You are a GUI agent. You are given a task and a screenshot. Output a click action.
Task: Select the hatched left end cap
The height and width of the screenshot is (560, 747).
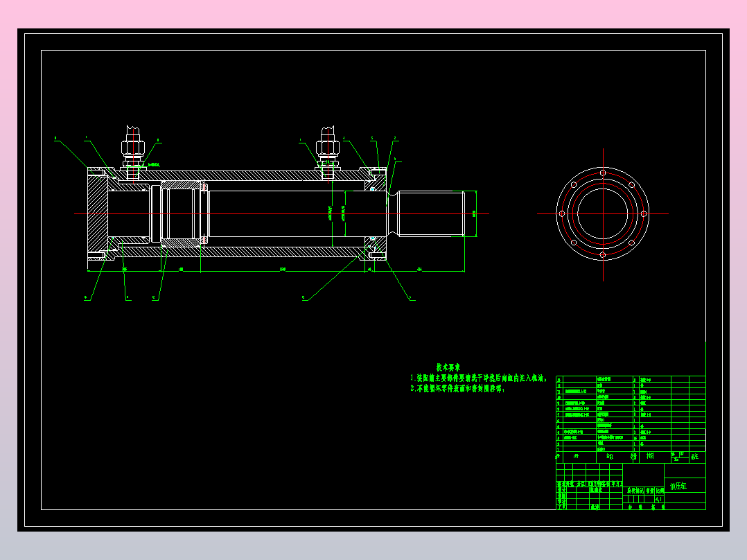point(98,213)
